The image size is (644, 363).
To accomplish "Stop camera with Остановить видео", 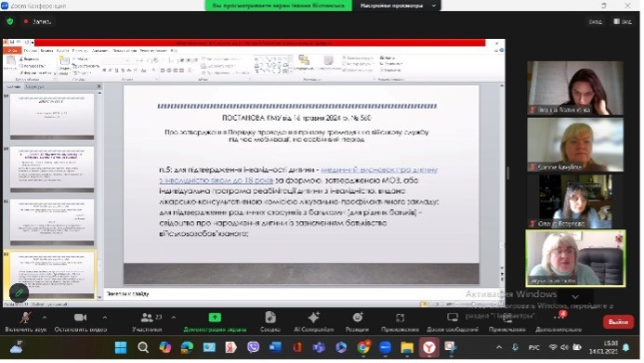I will 81,321.
